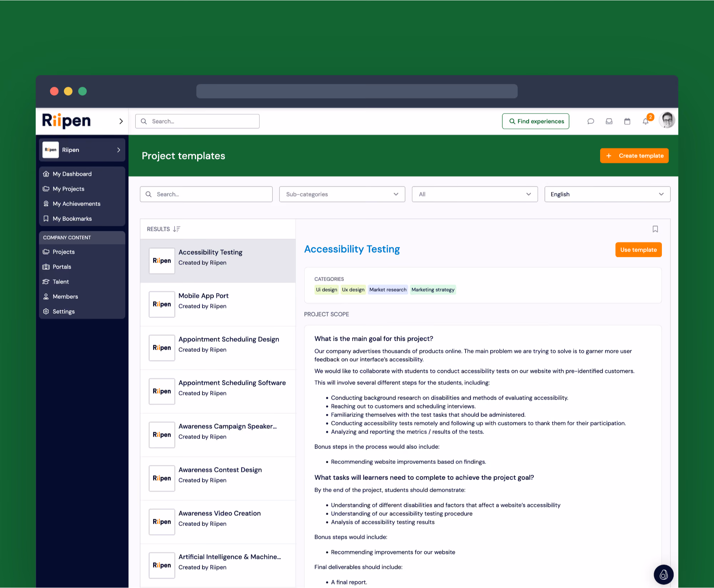The image size is (714, 588).
Task: Open Members in sidebar
Action: 82,297
